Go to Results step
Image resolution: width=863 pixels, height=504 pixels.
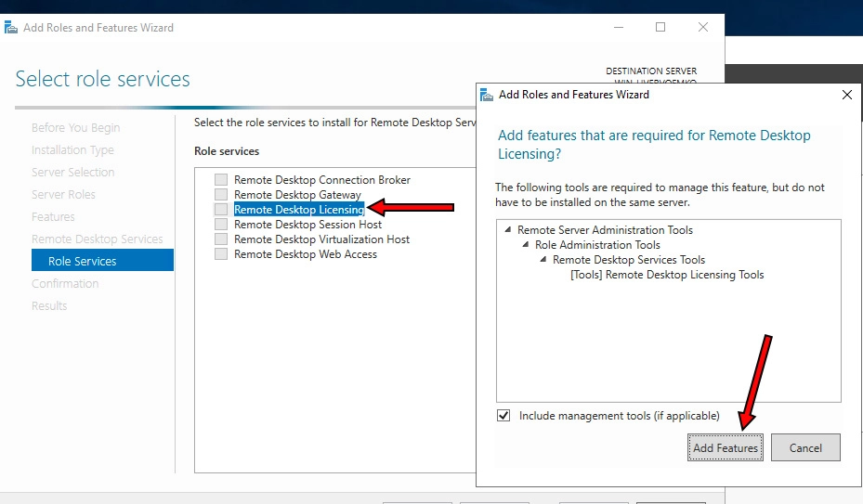tap(49, 306)
